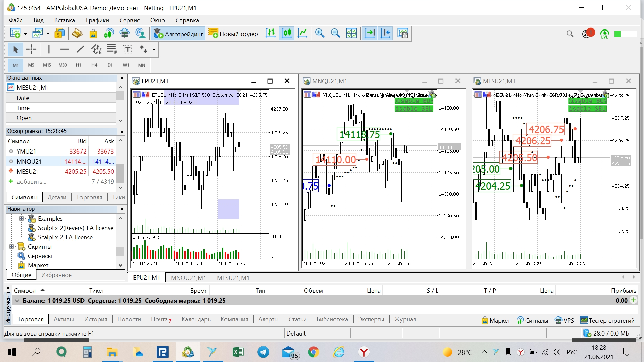
Task: Switch to the История tab
Action: (x=96, y=319)
